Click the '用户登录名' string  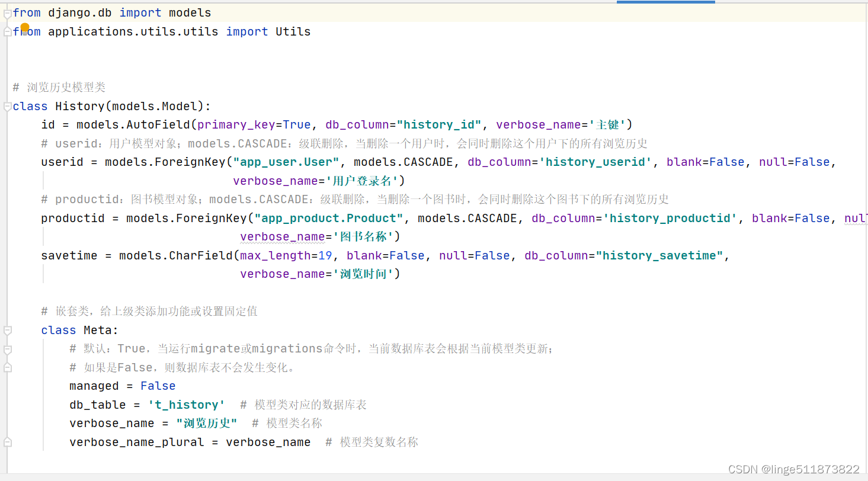tap(361, 181)
